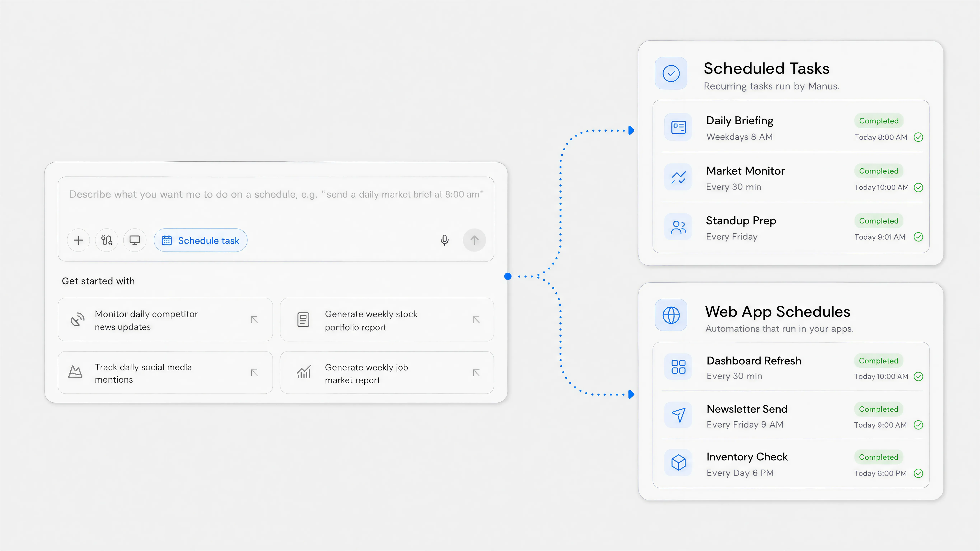Click the computer monitor icon button
The image size is (980, 551).
click(135, 240)
